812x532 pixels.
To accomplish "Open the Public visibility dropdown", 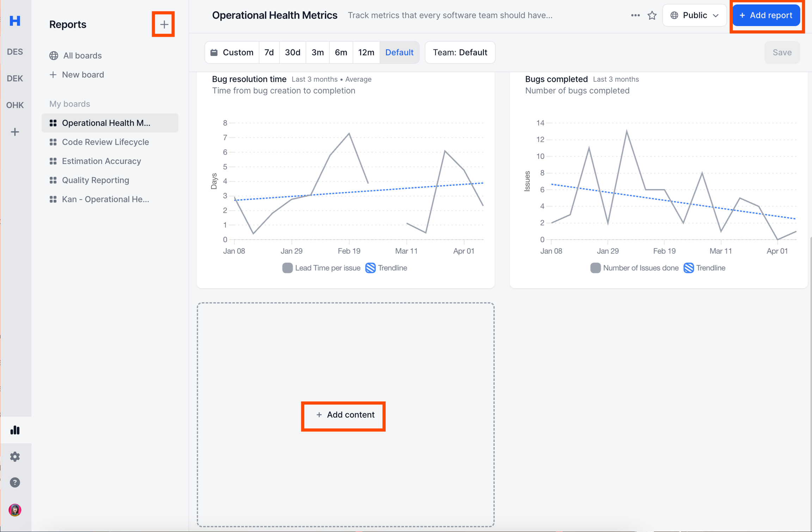I will pos(694,16).
